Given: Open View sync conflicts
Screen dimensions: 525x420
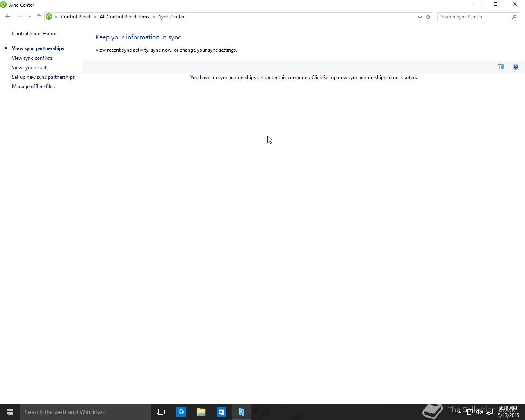Looking at the screenshot, I should [x=32, y=58].
